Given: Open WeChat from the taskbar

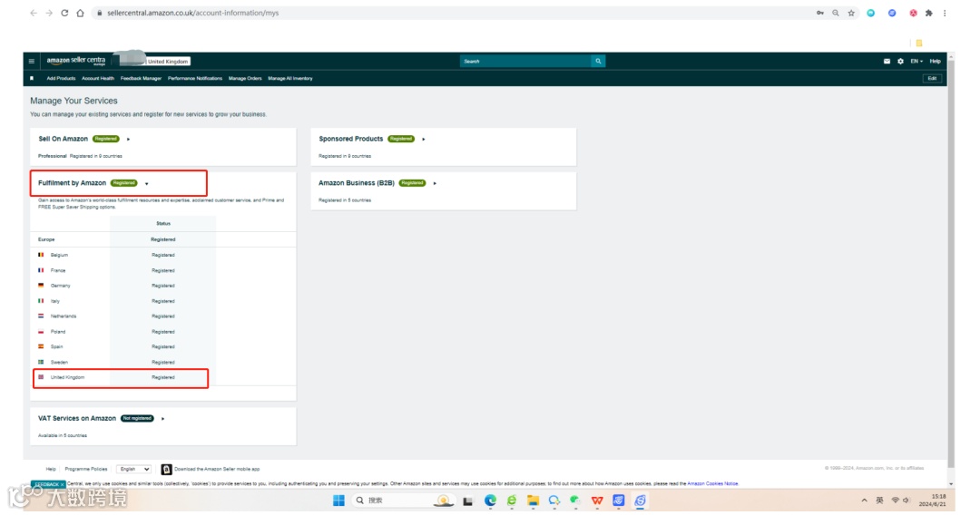Looking at the screenshot, I should click(x=575, y=500).
